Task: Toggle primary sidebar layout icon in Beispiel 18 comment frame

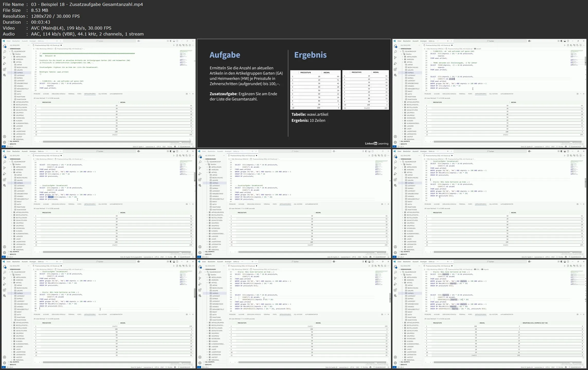Action: point(171,41)
